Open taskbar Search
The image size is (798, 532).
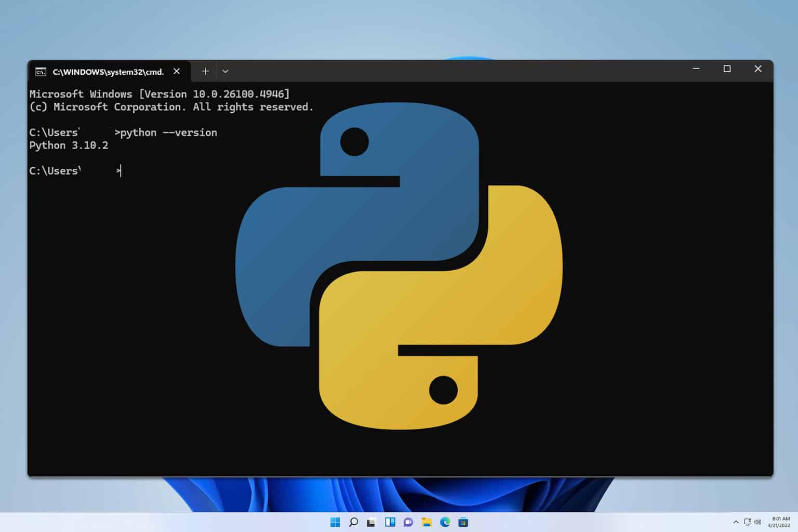tap(353, 522)
